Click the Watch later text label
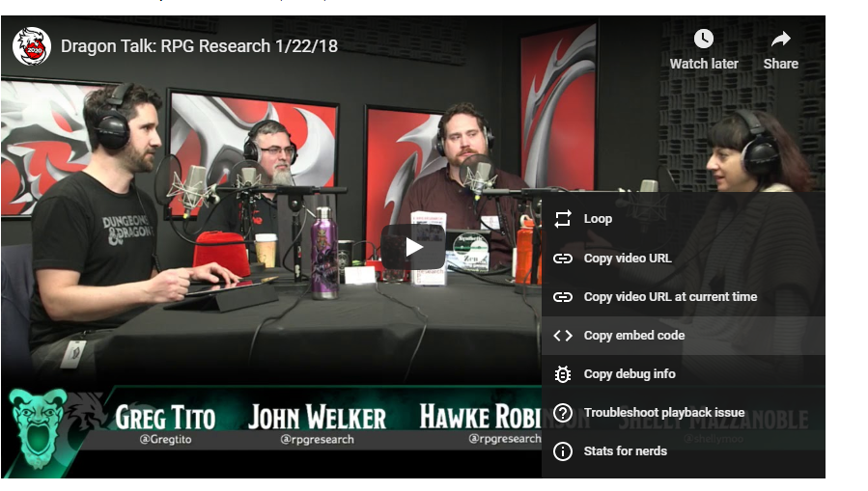Screen dimensions: 868x491 [704, 64]
